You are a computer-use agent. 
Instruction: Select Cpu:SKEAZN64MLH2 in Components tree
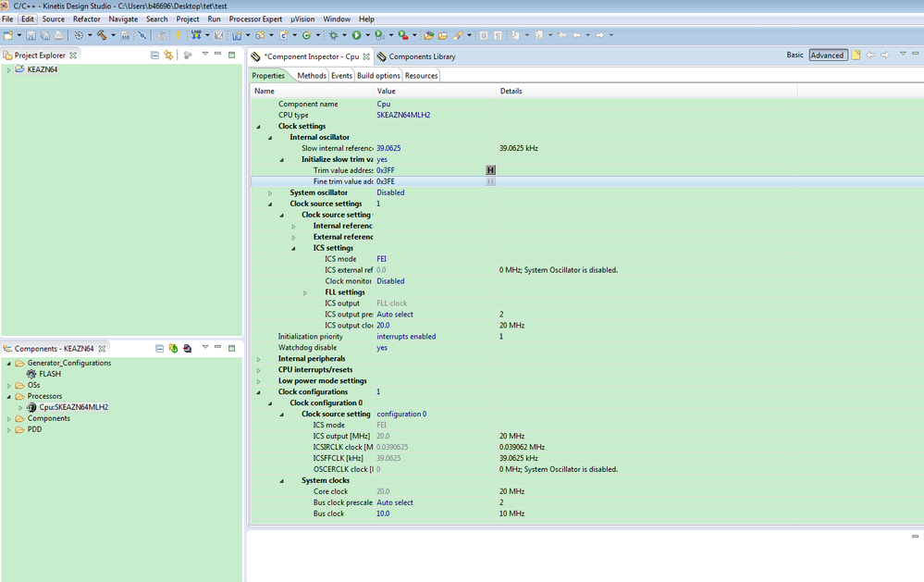[74, 407]
